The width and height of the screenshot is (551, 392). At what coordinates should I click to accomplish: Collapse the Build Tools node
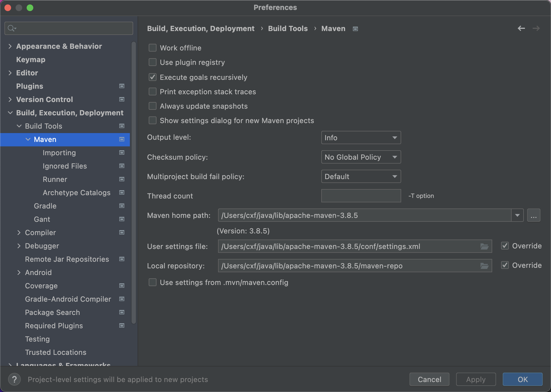click(19, 126)
